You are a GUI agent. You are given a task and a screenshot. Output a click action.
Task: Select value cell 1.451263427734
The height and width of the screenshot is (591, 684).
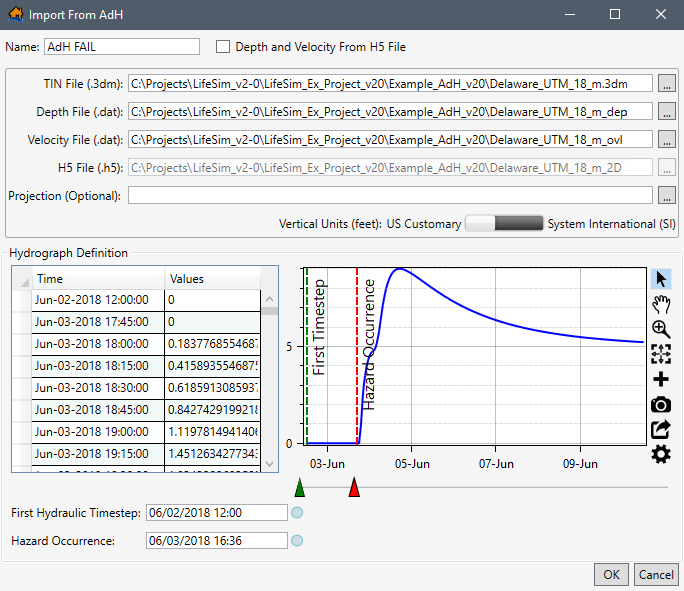pyautogui.click(x=212, y=454)
